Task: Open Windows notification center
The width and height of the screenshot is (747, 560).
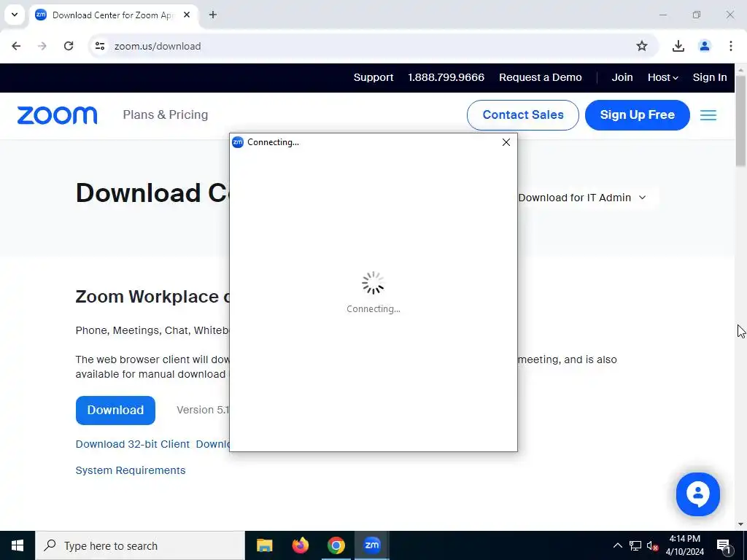Action: click(724, 545)
